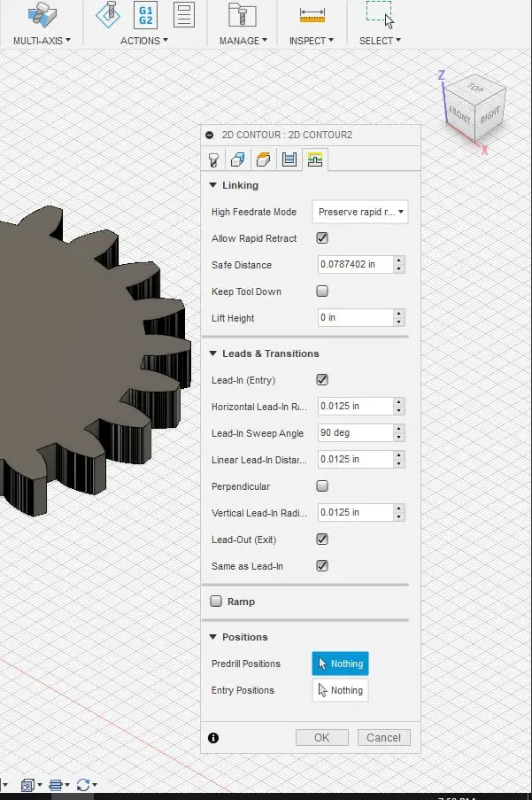Enable Keep Tool Down checkbox
Screen dimensions: 532x800
coord(322,291)
